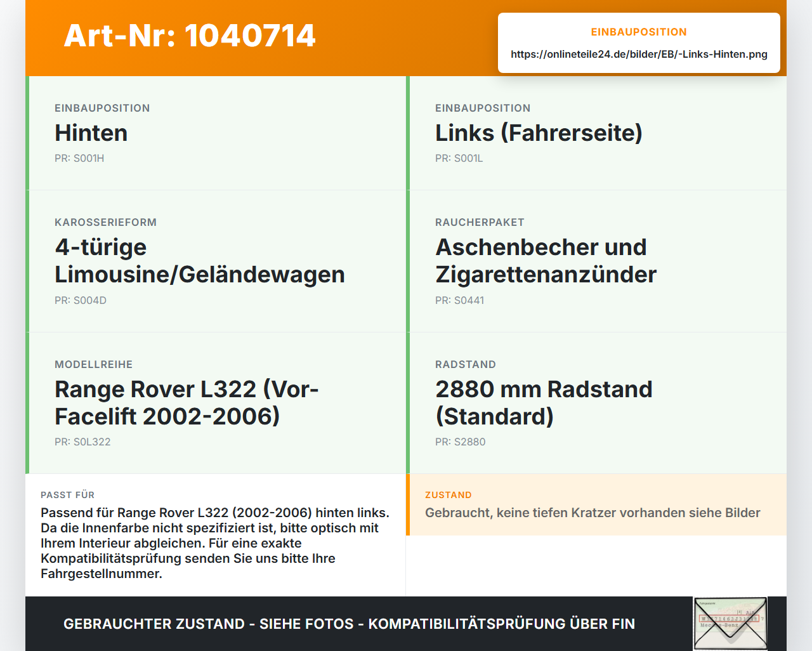Click the Zustand condition note box

[596, 505]
